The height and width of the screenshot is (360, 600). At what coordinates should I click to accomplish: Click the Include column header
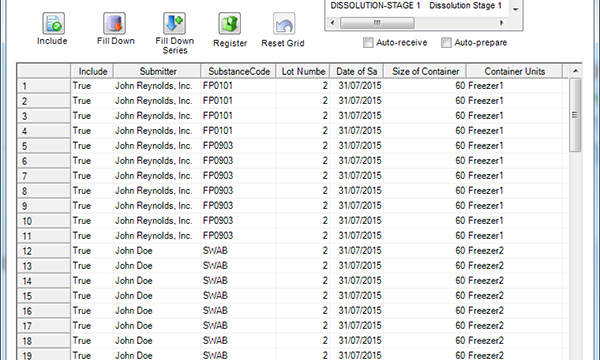(x=92, y=71)
